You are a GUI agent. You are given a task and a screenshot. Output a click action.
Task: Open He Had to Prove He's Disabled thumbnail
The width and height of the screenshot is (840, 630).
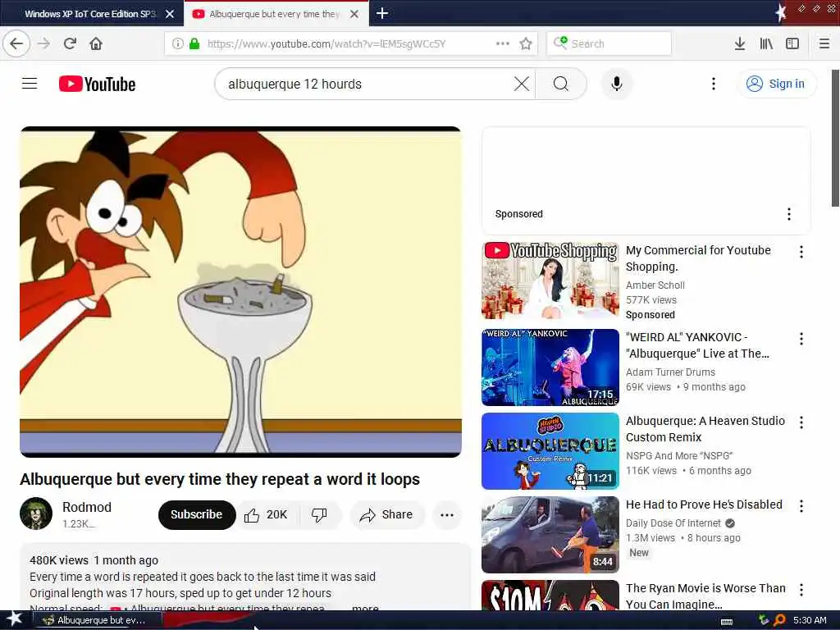pos(550,535)
